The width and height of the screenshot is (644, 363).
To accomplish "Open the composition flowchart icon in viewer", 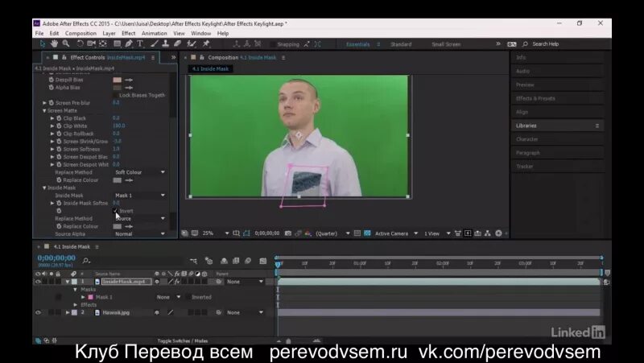I will 488,233.
